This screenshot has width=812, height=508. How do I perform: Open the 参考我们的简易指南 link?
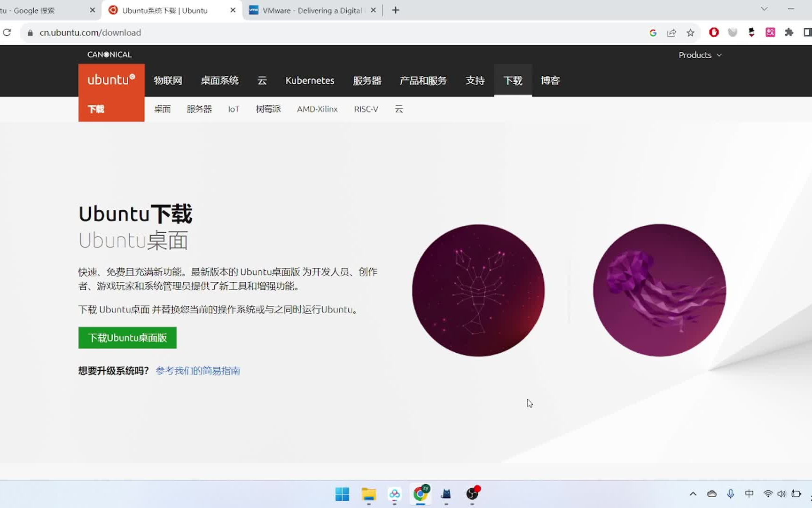tap(198, 371)
